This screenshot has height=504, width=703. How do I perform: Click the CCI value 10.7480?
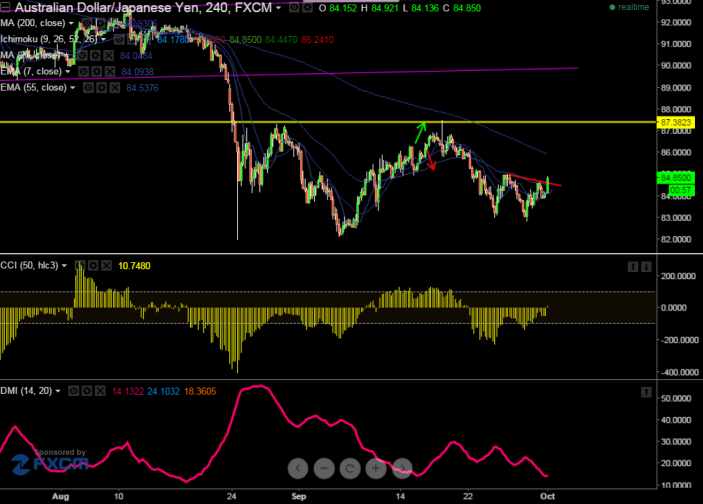pyautogui.click(x=134, y=266)
